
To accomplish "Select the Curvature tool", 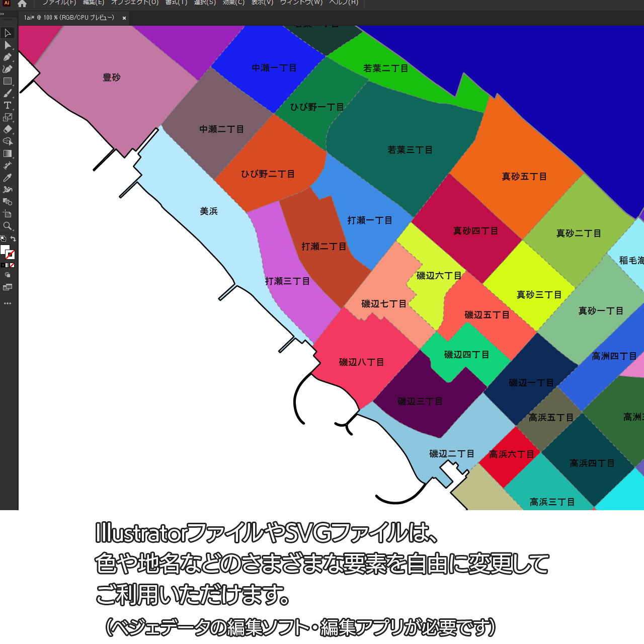I will [8, 69].
